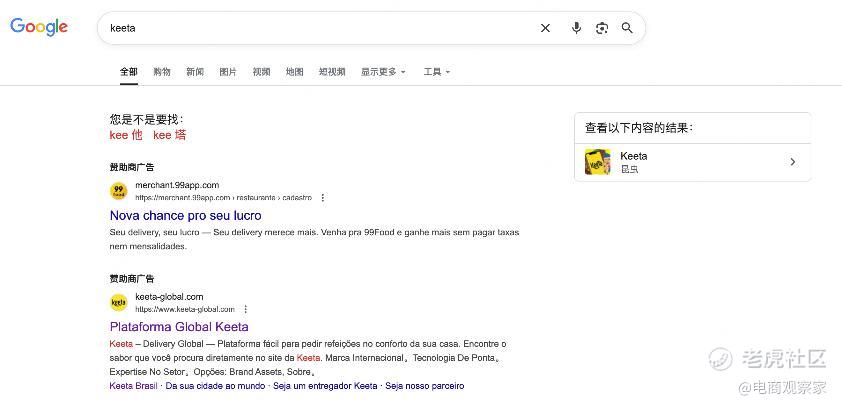
Task: Switch to the 视频 tab
Action: [262, 72]
